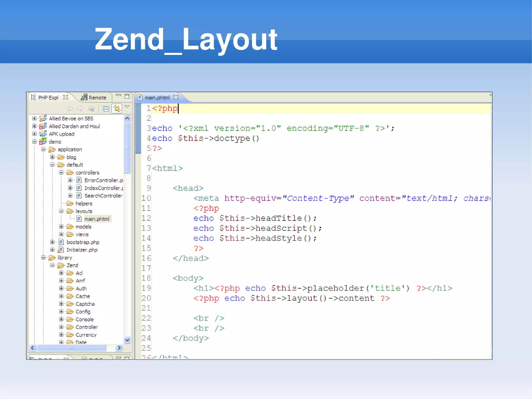Collapse the library folder
This screenshot has height=399, width=532.
[43, 257]
